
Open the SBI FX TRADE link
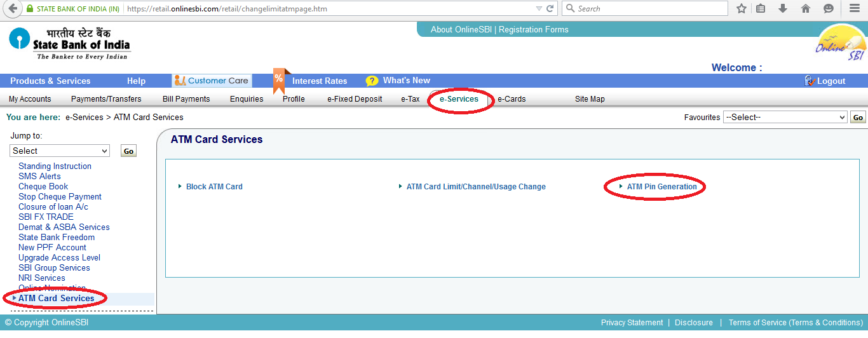(46, 217)
